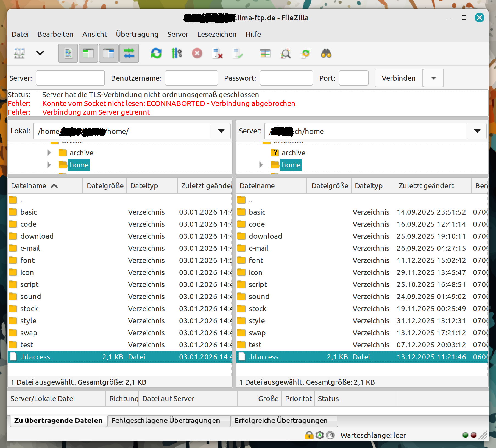The image size is (496, 448).
Task: Expand the local home tree folder
Action: click(49, 165)
